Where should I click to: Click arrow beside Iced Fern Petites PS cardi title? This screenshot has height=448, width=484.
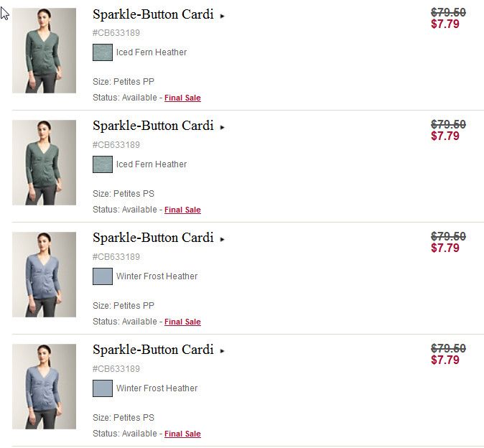coord(223,128)
